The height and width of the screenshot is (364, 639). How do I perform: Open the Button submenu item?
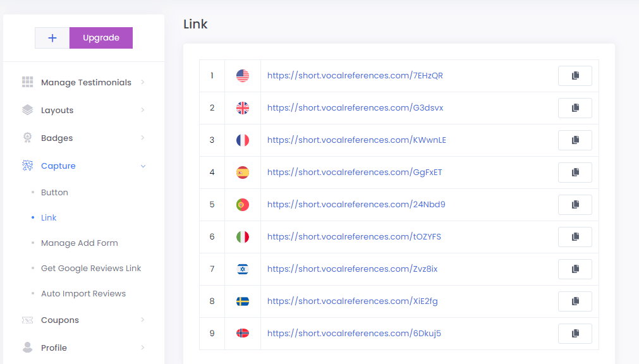click(x=54, y=192)
